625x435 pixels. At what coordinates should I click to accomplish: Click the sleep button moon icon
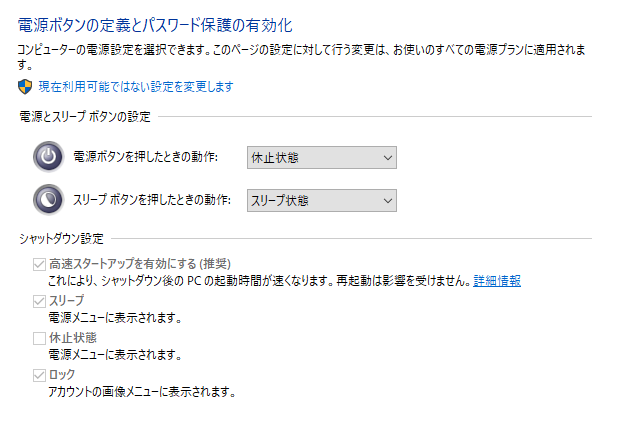[x=48, y=200]
